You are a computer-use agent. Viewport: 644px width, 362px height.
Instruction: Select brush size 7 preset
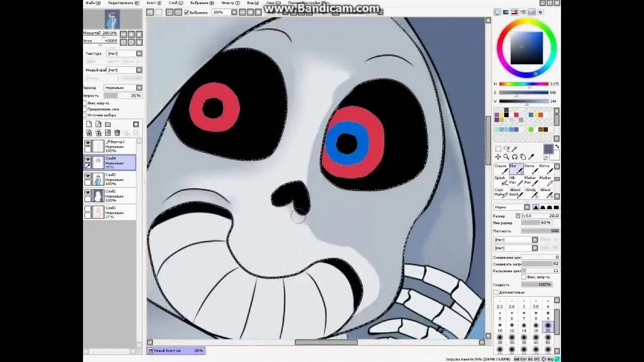click(x=524, y=316)
